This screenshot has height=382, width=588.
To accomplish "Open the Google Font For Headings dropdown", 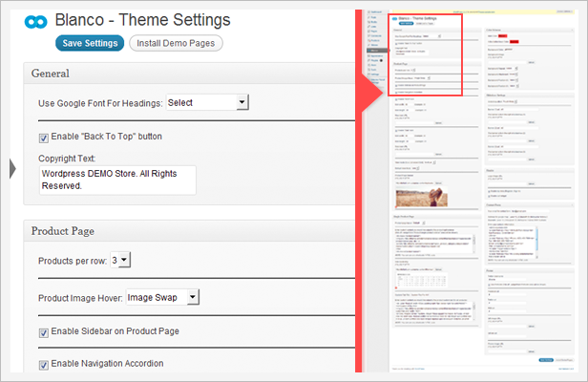I will click(x=207, y=102).
